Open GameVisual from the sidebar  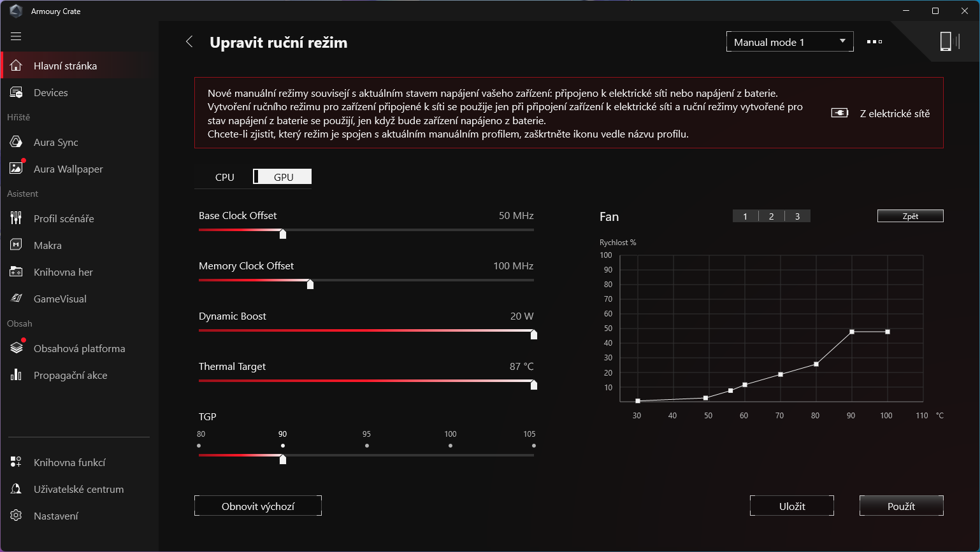pos(60,299)
